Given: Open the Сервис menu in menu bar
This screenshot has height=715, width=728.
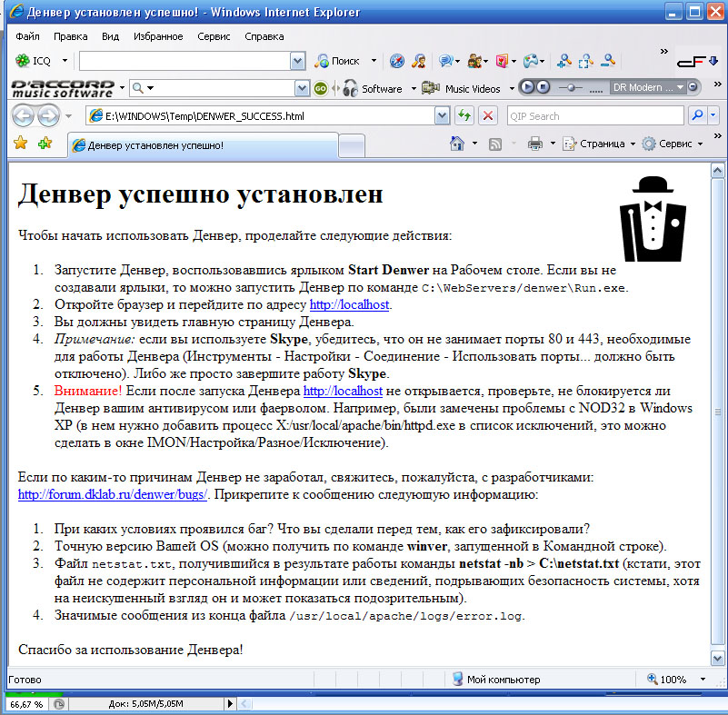Looking at the screenshot, I should click(x=214, y=36).
